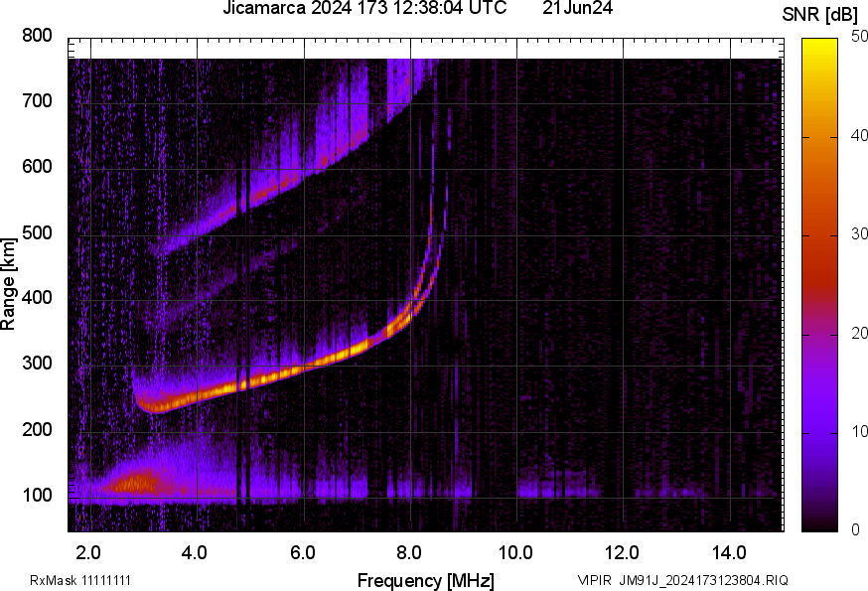868x591 pixels.
Task: Click the frequency tick label '14.0'
Action: coord(729,552)
